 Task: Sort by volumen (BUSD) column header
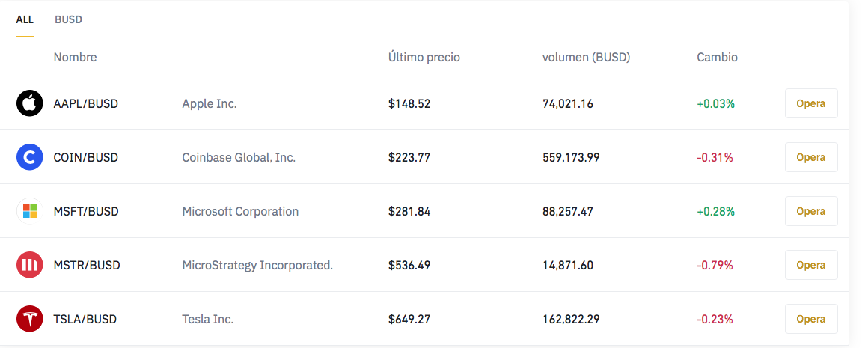coord(586,57)
